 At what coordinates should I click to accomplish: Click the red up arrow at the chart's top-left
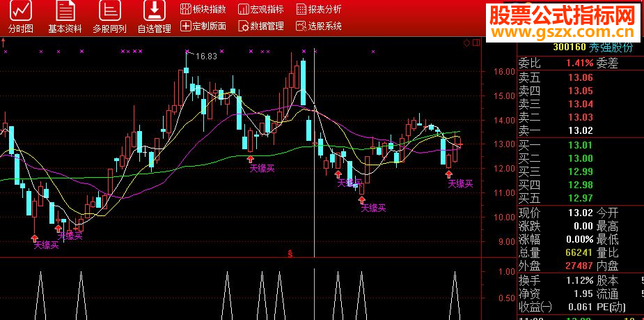(x=3, y=42)
